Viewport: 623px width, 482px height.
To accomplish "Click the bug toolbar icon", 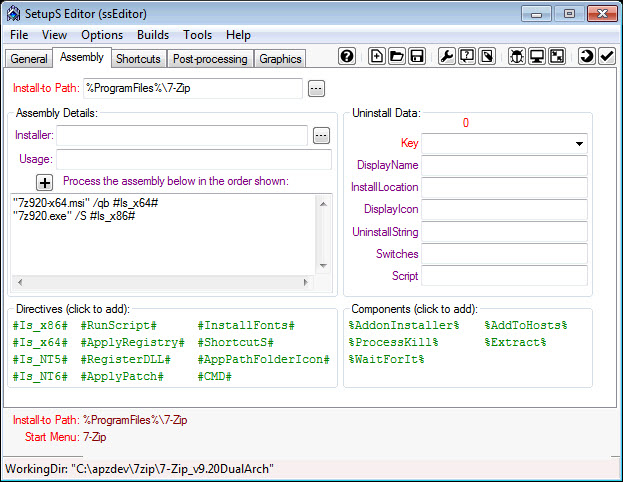I will coord(517,56).
